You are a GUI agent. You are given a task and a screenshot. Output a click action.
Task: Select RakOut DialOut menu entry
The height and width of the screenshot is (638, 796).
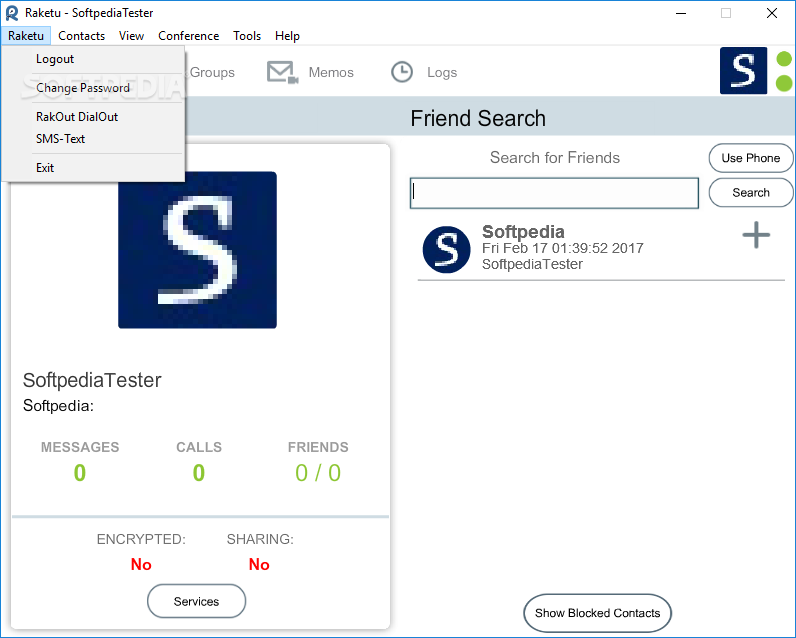93,117
